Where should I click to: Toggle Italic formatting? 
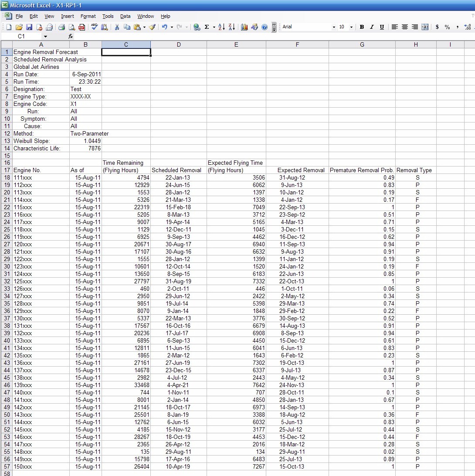[372, 27]
